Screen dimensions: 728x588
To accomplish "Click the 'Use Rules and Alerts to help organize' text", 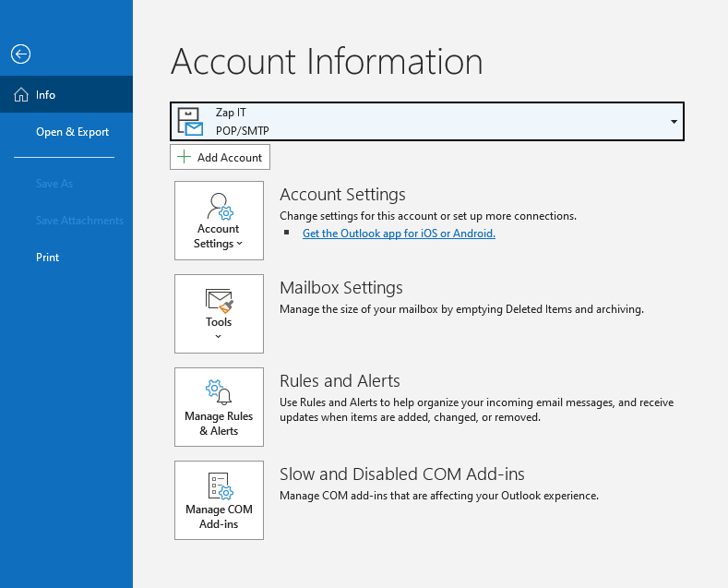I will [x=477, y=410].
